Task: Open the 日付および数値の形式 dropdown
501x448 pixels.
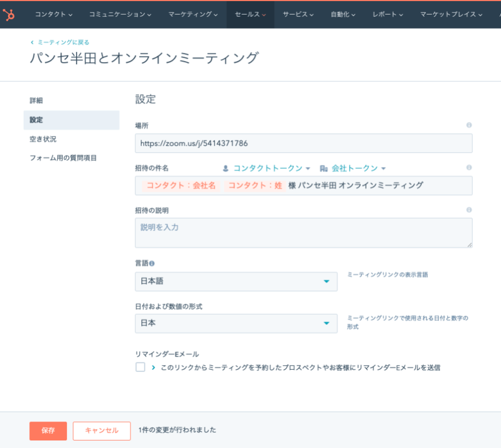Action: pos(236,323)
